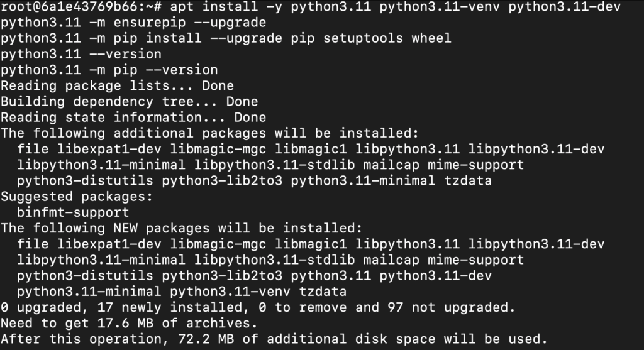Click the Reading package lists output line
Image resolution: width=644 pixels, height=350 pixels.
click(x=117, y=85)
